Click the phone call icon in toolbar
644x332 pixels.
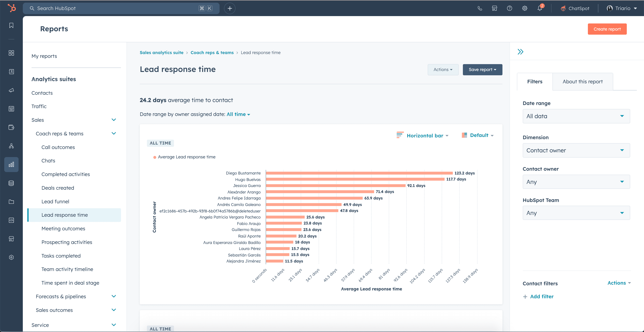(480, 8)
